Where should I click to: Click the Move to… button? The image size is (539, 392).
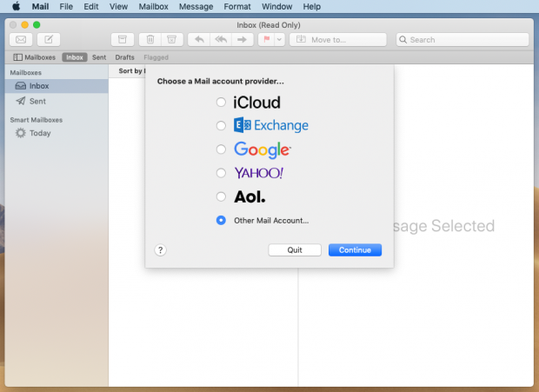[x=338, y=39]
